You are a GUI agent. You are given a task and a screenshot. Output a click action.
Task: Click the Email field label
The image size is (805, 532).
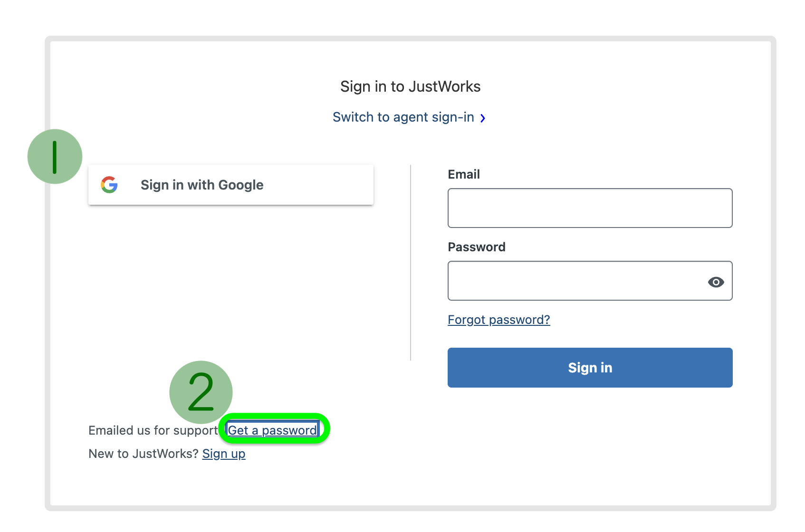click(464, 174)
